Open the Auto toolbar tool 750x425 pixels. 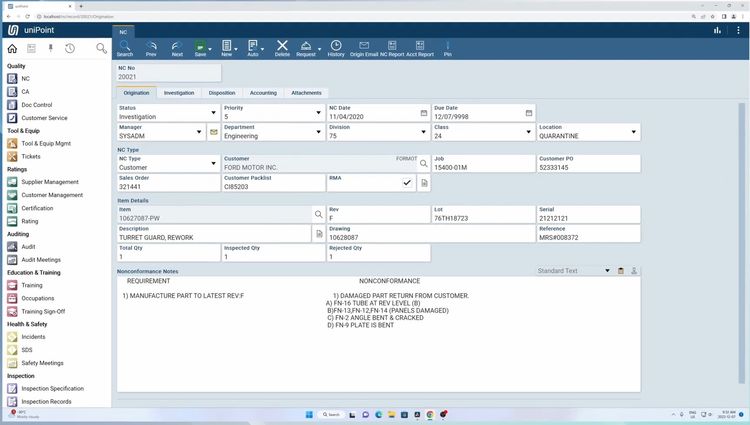click(x=253, y=48)
